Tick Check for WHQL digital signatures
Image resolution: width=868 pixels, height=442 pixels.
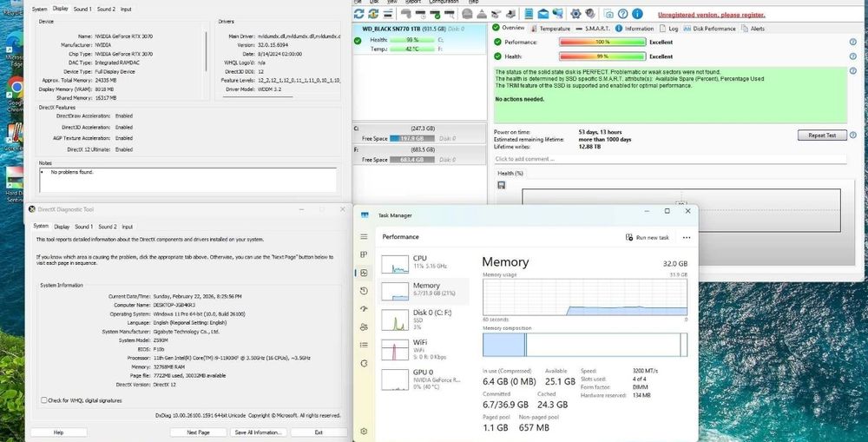(43, 400)
